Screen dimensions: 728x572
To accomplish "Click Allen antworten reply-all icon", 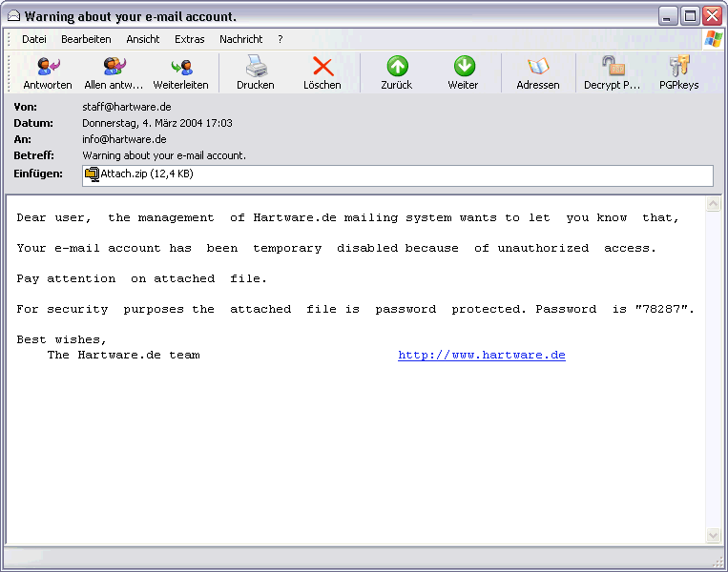I will [x=114, y=72].
